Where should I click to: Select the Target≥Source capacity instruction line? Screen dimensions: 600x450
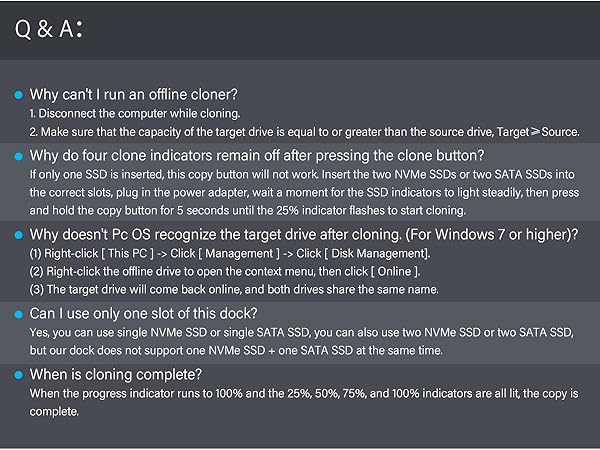pos(305,132)
